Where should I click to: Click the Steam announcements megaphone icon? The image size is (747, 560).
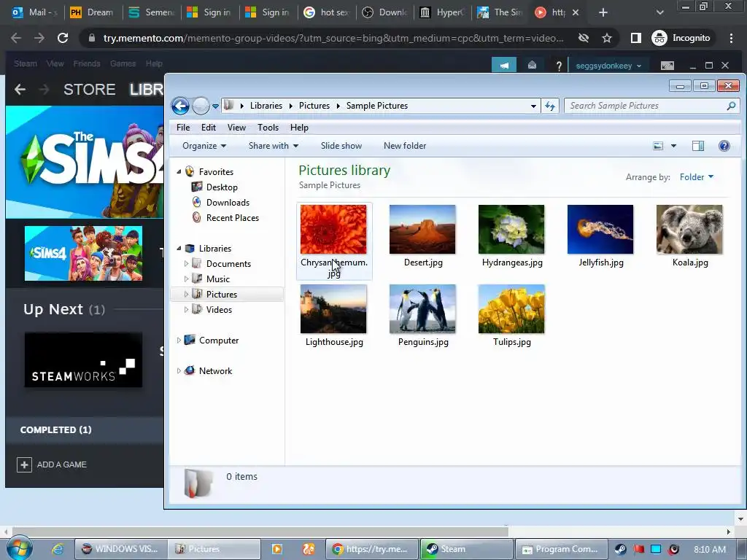point(504,65)
